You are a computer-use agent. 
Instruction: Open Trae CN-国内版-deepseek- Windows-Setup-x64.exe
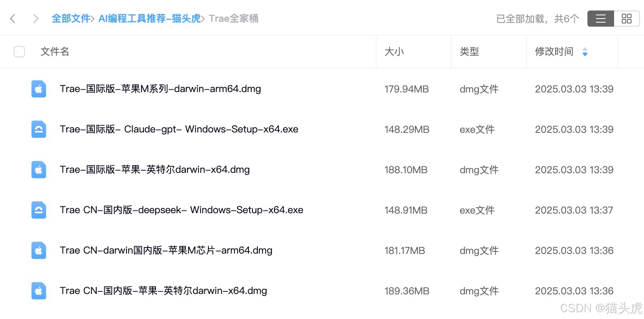[181, 210]
